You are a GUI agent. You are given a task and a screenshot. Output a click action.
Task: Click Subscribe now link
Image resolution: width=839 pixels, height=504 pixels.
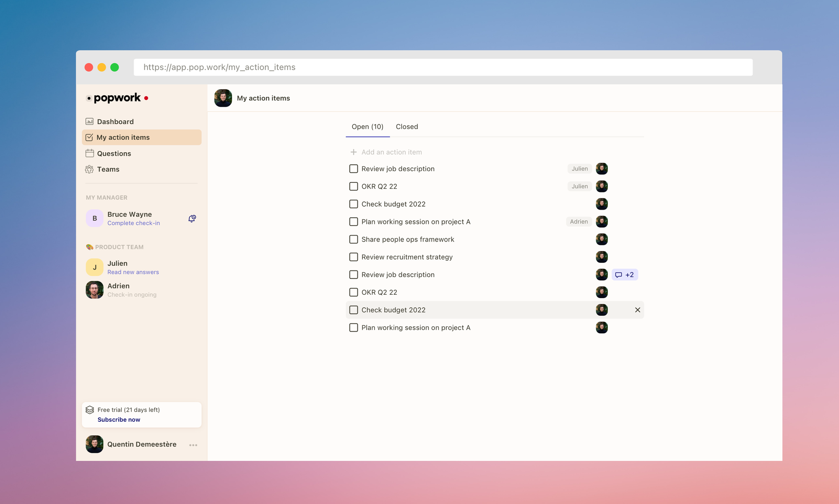point(119,420)
